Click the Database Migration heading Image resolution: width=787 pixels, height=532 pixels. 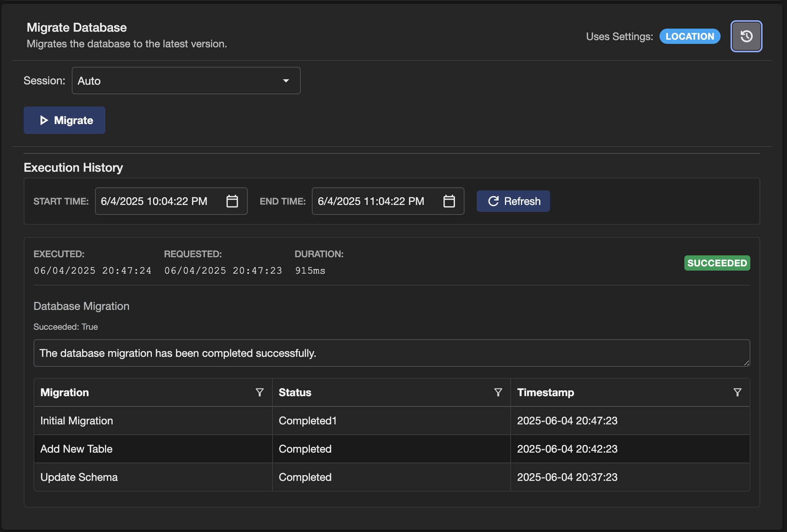(x=81, y=306)
